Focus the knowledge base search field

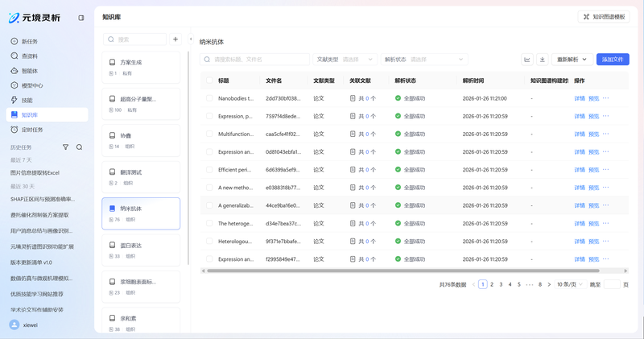[134, 39]
